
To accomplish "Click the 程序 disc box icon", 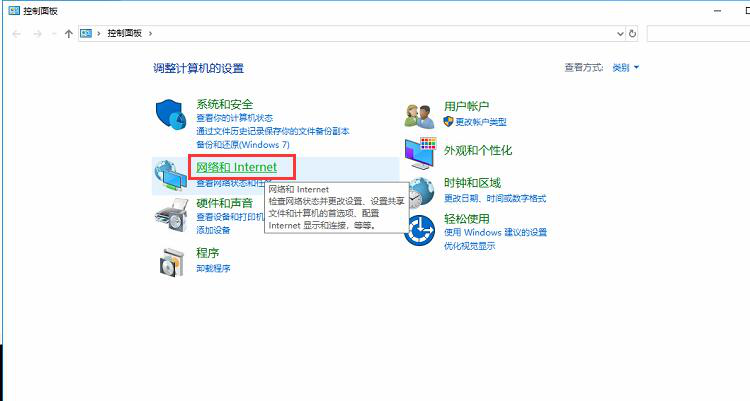I will click(x=172, y=262).
